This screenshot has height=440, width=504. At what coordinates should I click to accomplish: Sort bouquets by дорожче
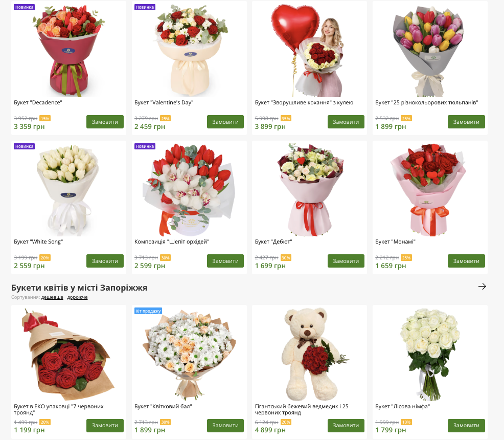[x=77, y=297]
